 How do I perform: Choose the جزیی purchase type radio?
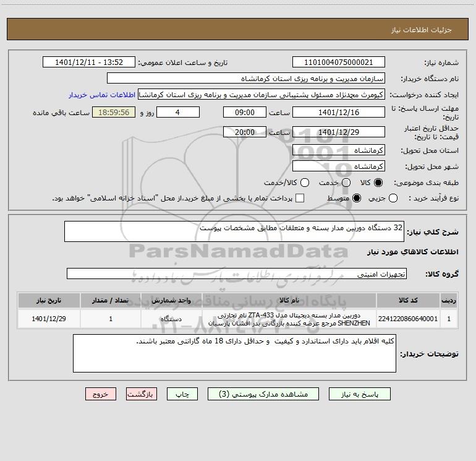pyautogui.click(x=393, y=198)
